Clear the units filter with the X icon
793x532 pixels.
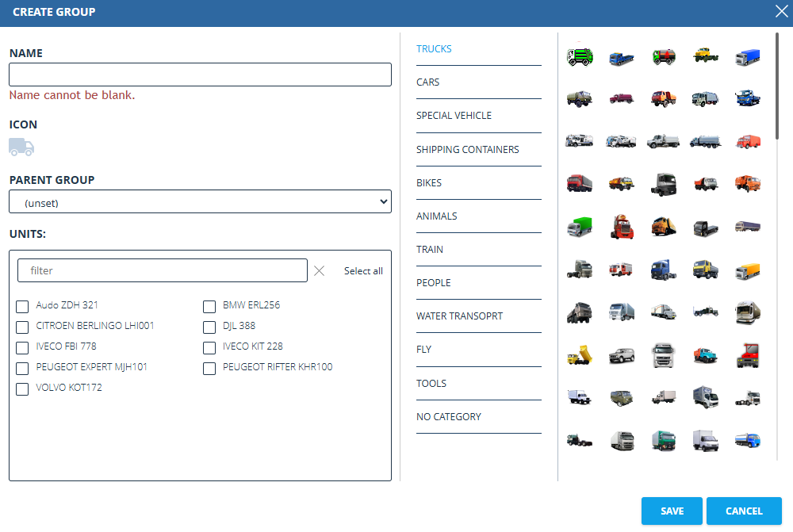[x=320, y=270]
